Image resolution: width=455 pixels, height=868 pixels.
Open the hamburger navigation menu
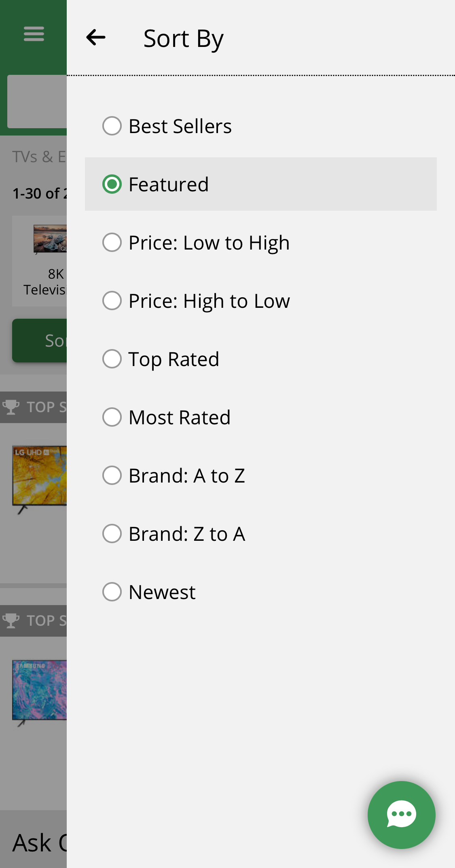click(x=34, y=34)
